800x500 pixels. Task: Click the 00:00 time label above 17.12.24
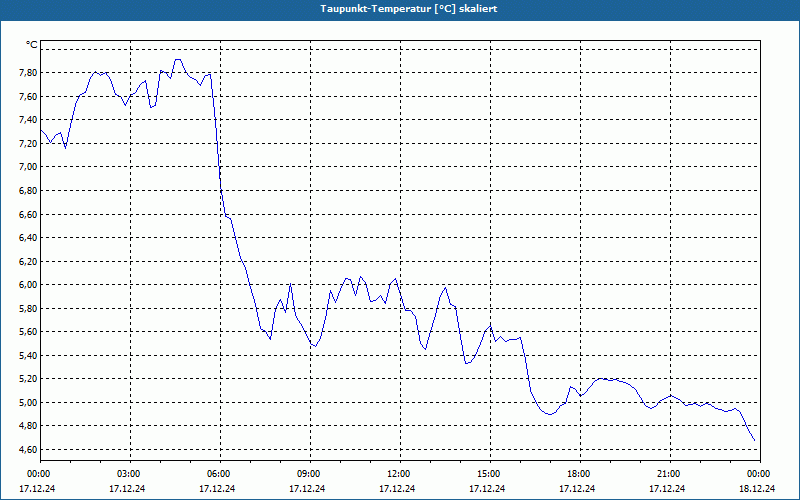tap(38, 474)
